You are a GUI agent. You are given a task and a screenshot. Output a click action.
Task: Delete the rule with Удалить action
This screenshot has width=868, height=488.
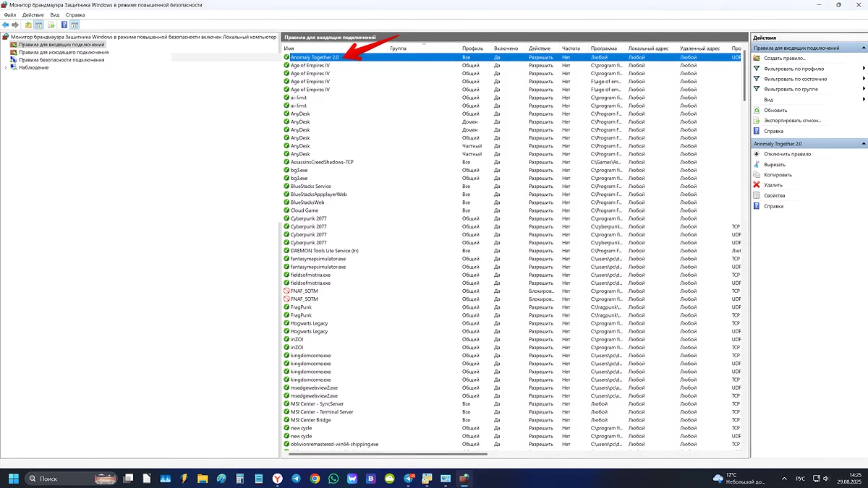point(773,185)
